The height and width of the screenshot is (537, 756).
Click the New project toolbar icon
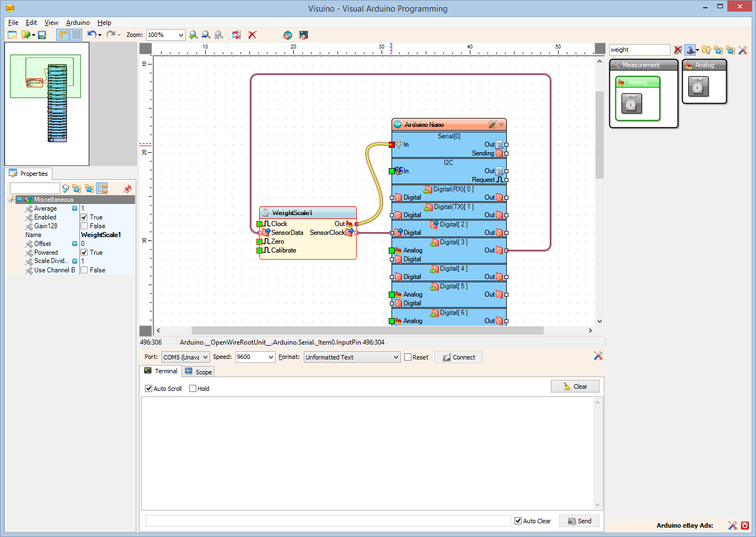pos(12,35)
